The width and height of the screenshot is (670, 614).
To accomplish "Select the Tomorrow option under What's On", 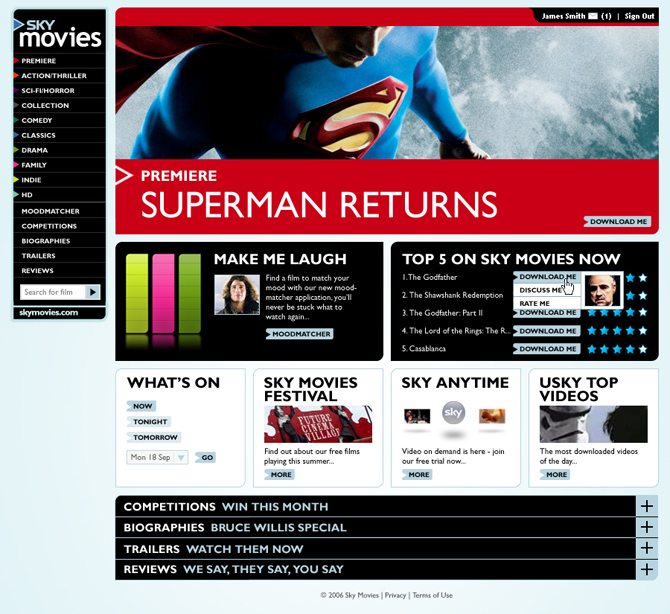I will [155, 437].
